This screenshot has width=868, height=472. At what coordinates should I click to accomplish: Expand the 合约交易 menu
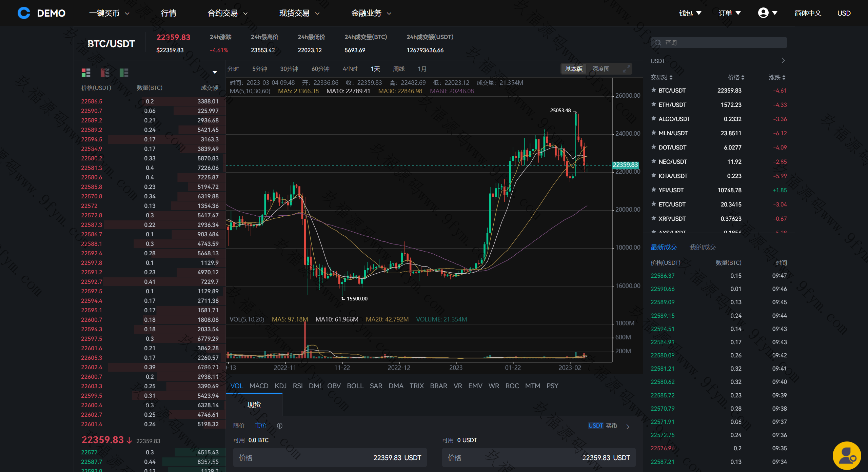227,13
